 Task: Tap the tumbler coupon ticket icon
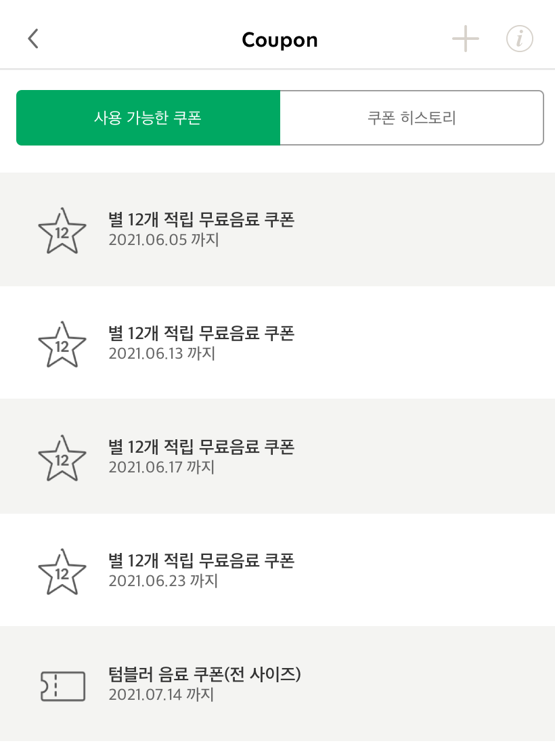[x=63, y=686]
